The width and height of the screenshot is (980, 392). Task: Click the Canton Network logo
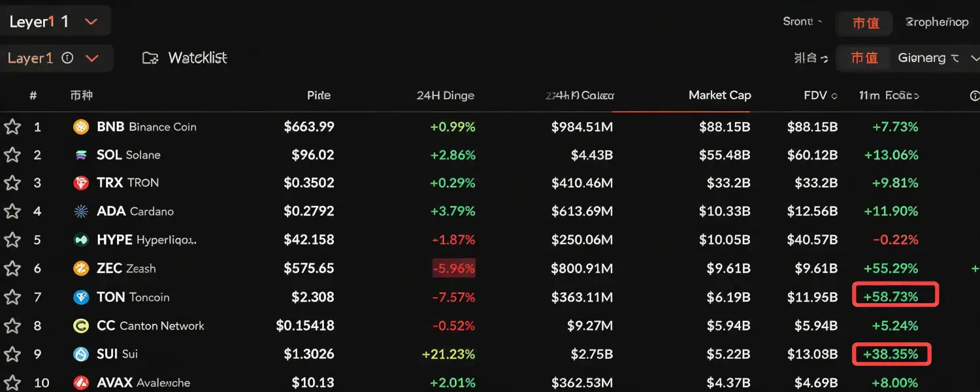[x=81, y=325]
